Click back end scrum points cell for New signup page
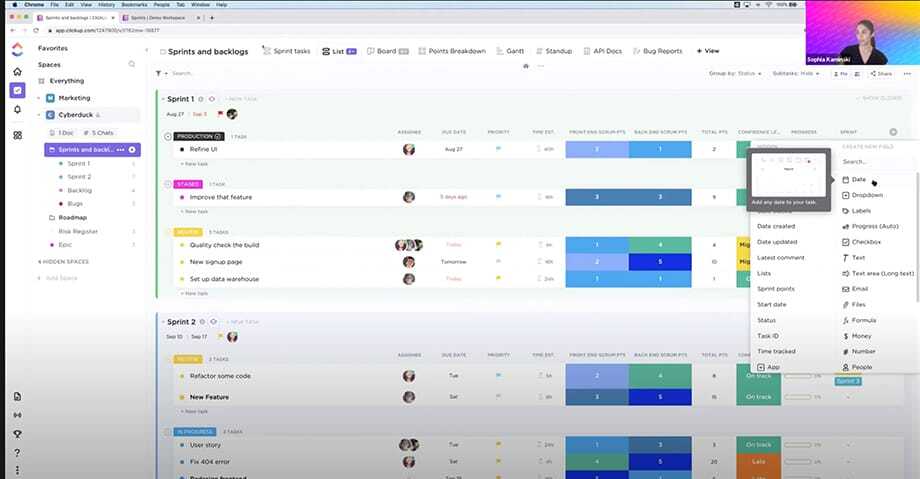 (x=660, y=262)
